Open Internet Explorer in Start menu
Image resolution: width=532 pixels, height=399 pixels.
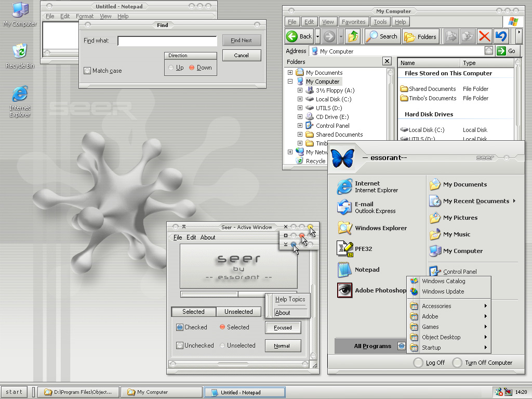(x=367, y=187)
